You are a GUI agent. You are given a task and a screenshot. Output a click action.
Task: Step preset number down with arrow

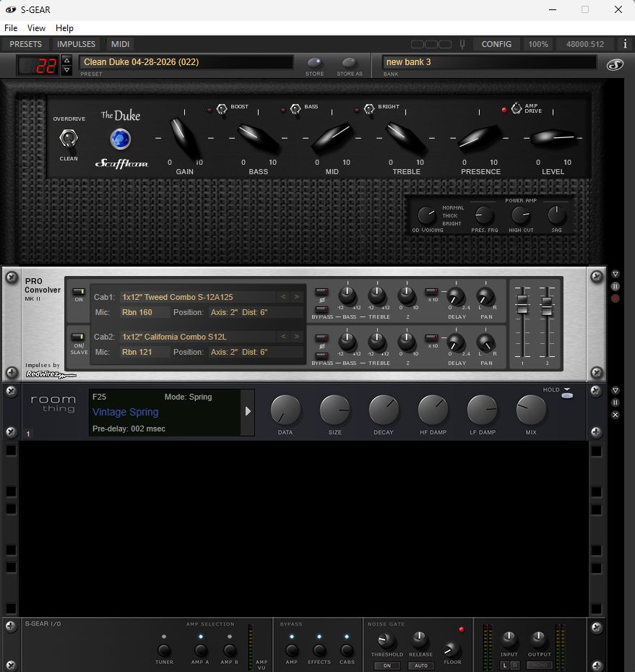pos(67,70)
